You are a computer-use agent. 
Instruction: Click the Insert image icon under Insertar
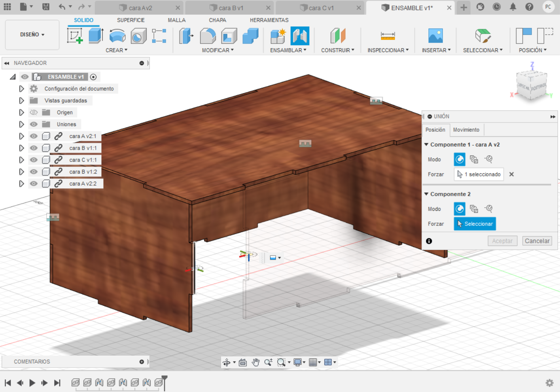(435, 36)
